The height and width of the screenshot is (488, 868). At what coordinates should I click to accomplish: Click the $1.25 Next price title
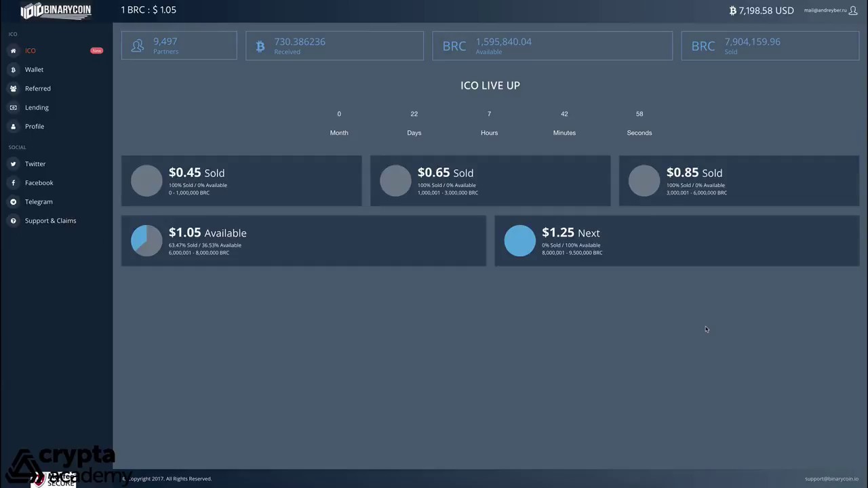tap(571, 232)
